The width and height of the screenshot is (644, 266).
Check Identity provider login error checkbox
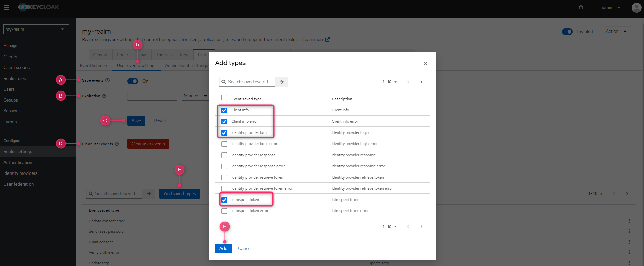(224, 144)
